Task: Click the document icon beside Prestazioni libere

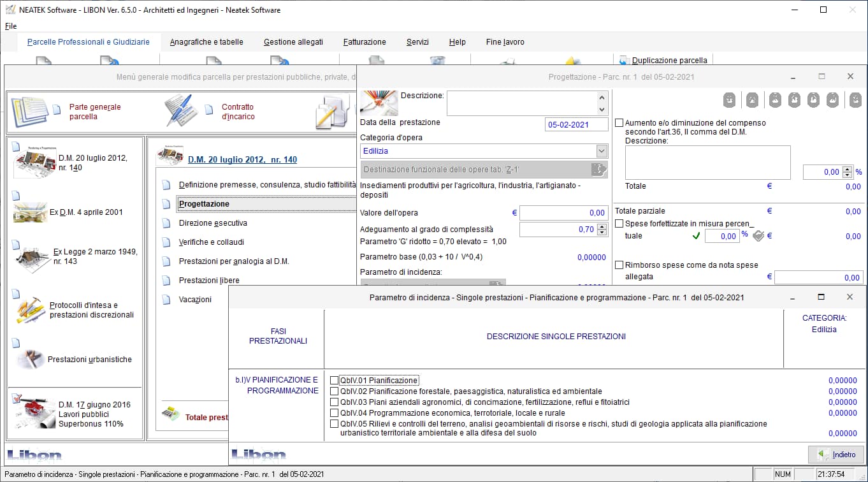Action: (x=166, y=281)
